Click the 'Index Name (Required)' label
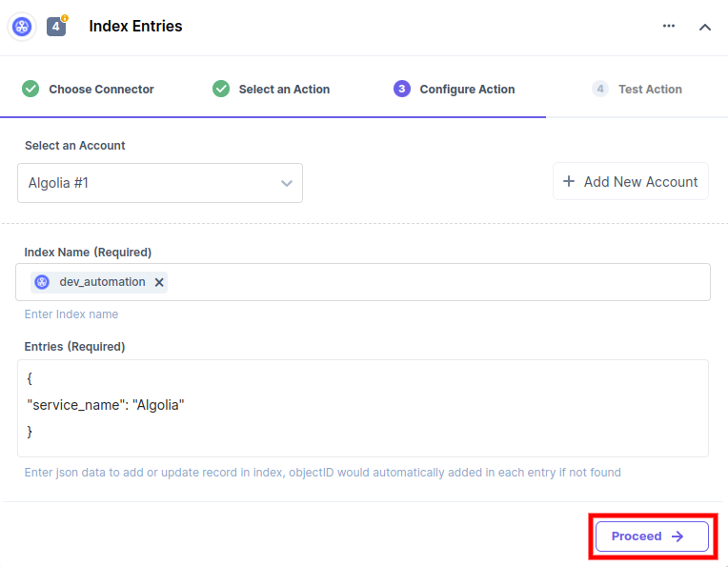The image size is (728, 567). 88,253
